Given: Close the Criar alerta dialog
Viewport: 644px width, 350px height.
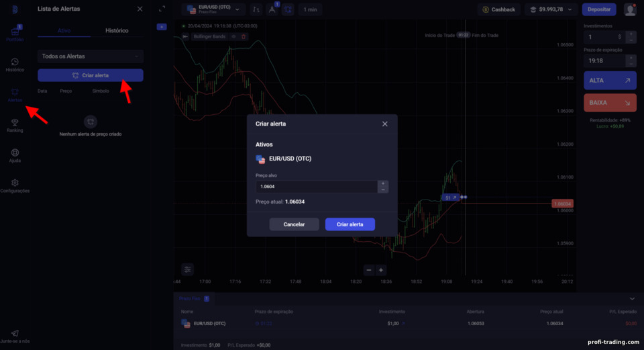Looking at the screenshot, I should pos(385,124).
